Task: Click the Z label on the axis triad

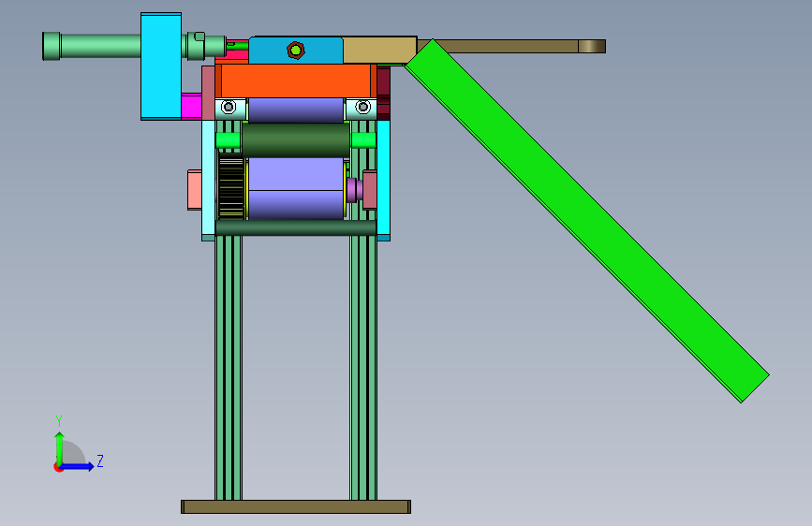Action: 100,460
